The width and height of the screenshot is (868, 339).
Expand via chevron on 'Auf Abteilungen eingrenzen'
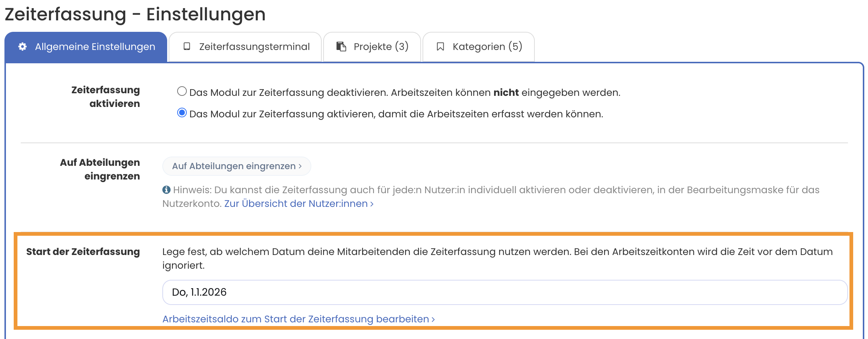pyautogui.click(x=300, y=166)
